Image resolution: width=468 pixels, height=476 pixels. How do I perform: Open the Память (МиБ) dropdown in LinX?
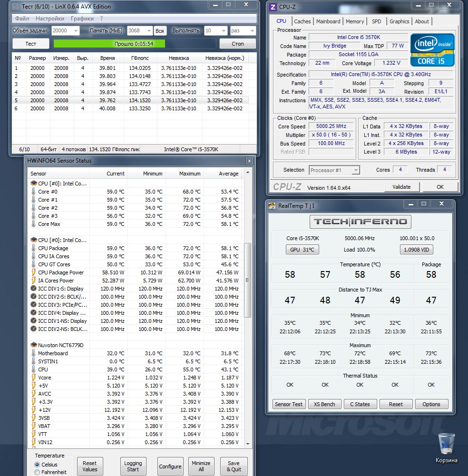click(149, 30)
